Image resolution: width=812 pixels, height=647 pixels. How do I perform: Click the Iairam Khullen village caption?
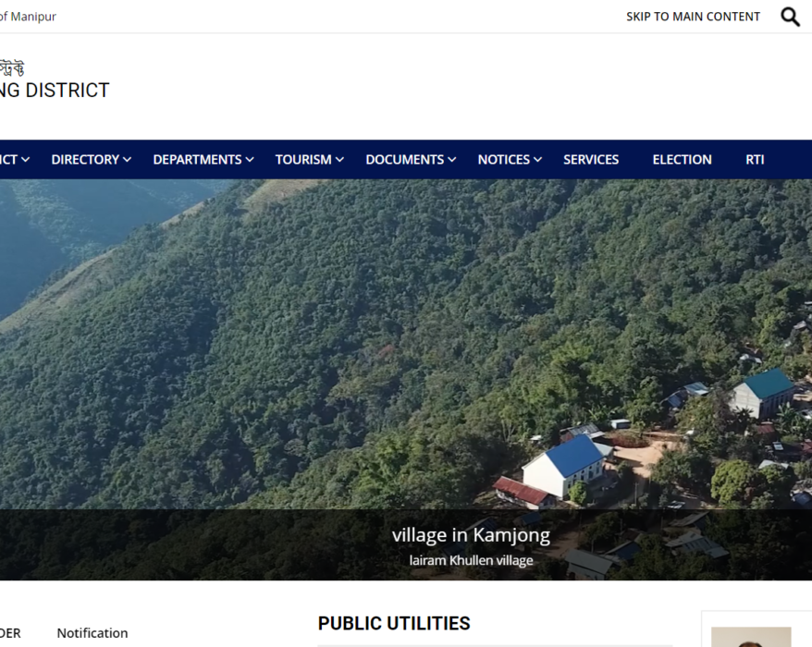pos(471,560)
